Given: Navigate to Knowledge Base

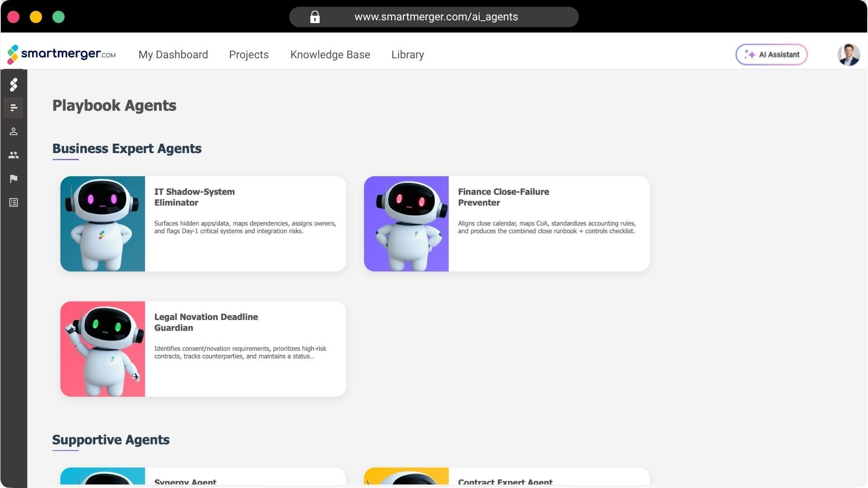Looking at the screenshot, I should tap(330, 55).
